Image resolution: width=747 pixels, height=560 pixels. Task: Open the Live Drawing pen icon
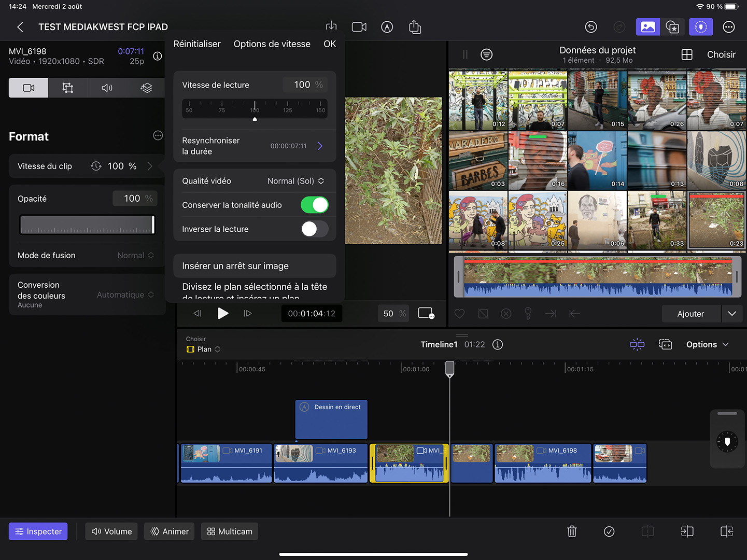(x=387, y=27)
